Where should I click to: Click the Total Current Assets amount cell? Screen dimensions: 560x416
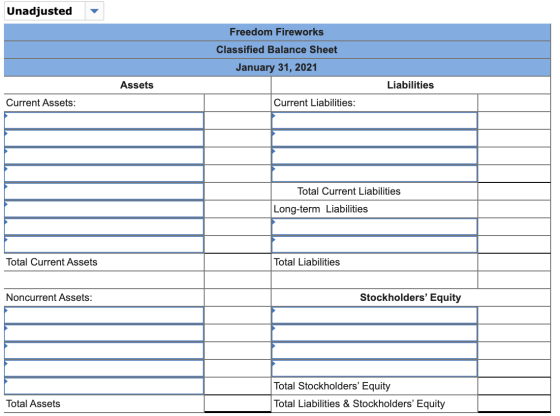[238, 262]
